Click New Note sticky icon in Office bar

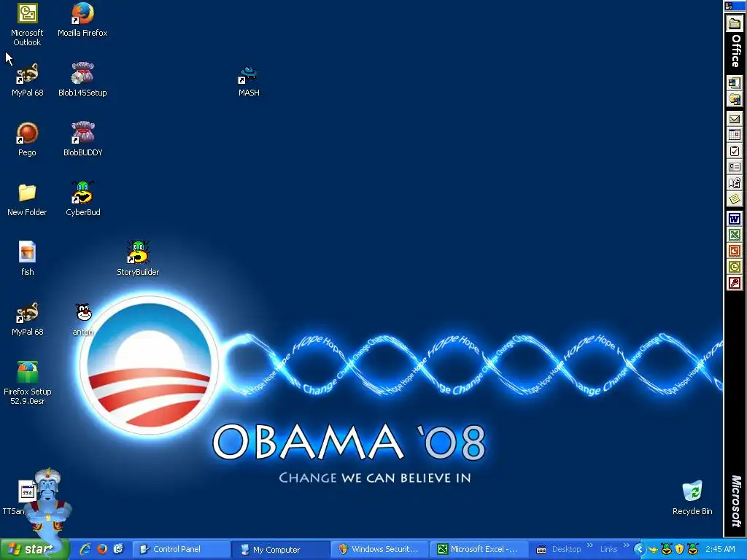pyautogui.click(x=734, y=199)
